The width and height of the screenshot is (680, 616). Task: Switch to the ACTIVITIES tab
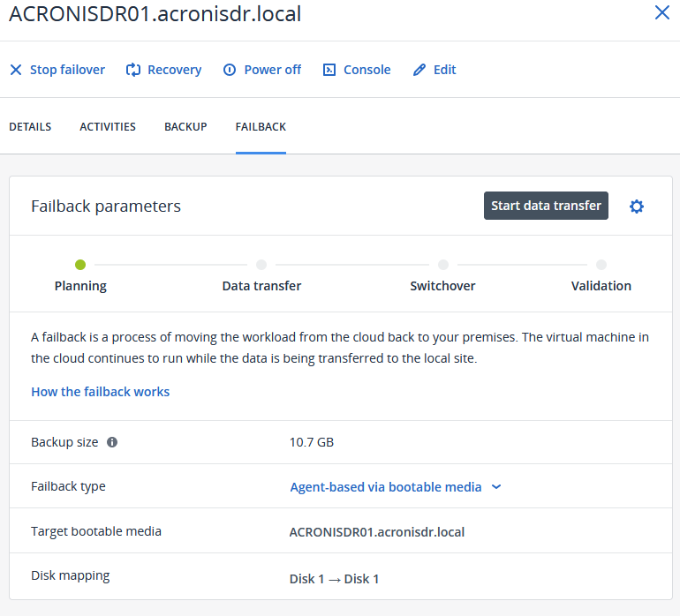tap(108, 126)
